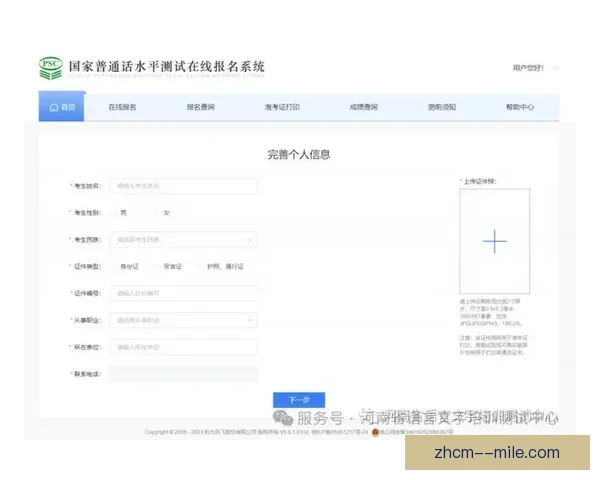Click the 国家普通话水平测试在线报名系统 title
The height and width of the screenshot is (480, 600).
tap(166, 67)
